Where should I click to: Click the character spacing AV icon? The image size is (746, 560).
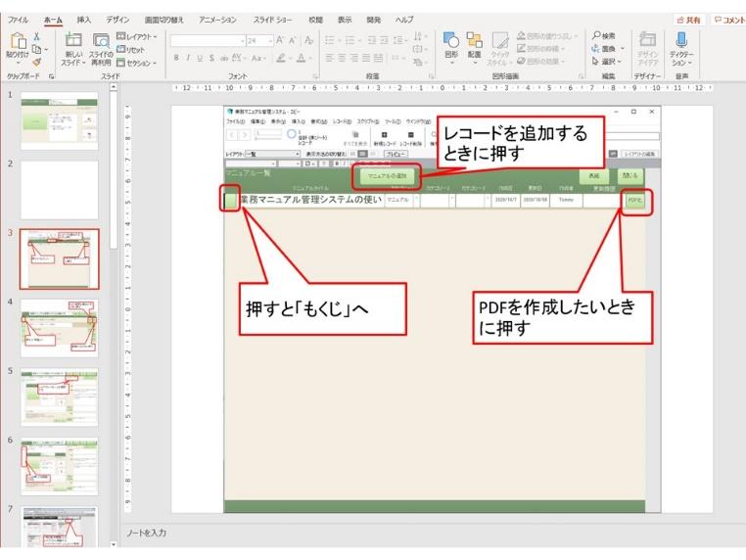tap(237, 58)
